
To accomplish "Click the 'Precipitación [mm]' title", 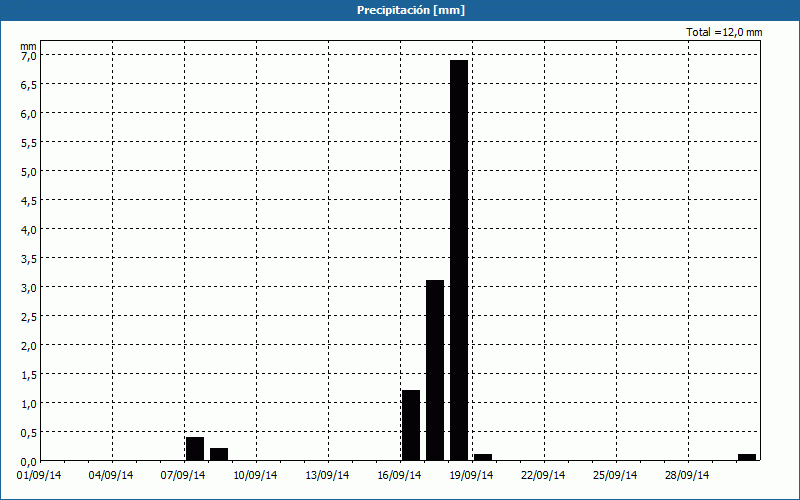I will tap(411, 10).
